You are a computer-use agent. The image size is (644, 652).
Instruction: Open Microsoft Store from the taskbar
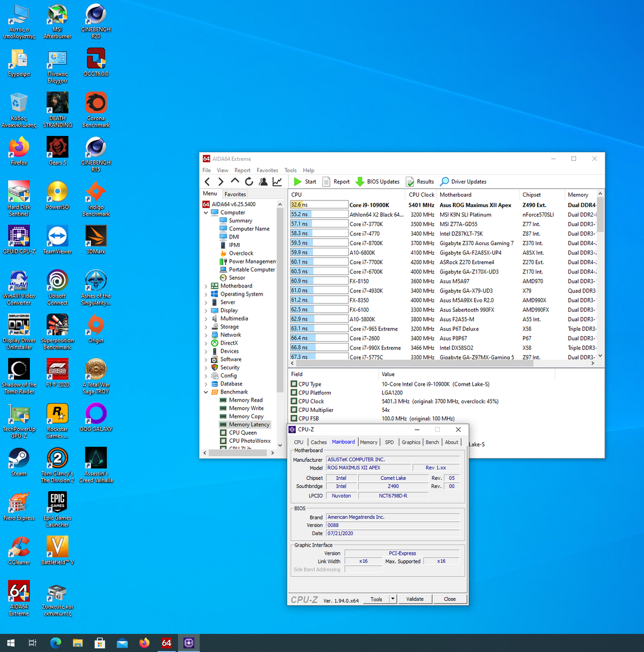point(100,643)
